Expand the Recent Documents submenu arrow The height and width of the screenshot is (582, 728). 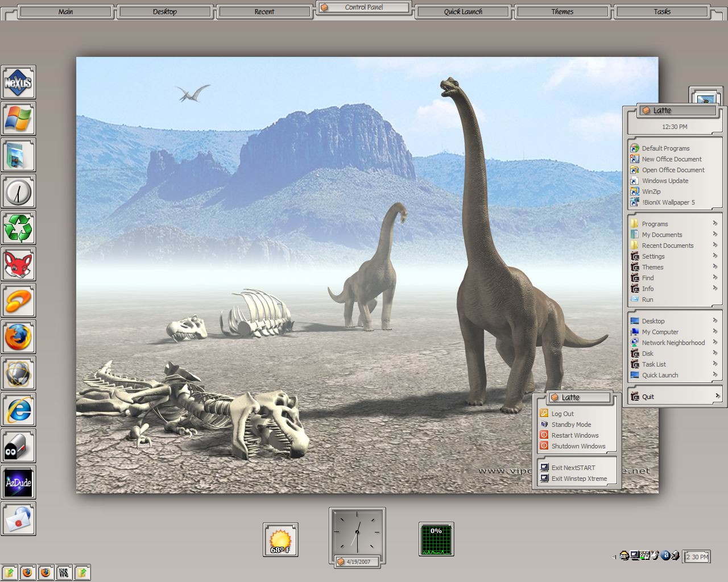point(715,245)
